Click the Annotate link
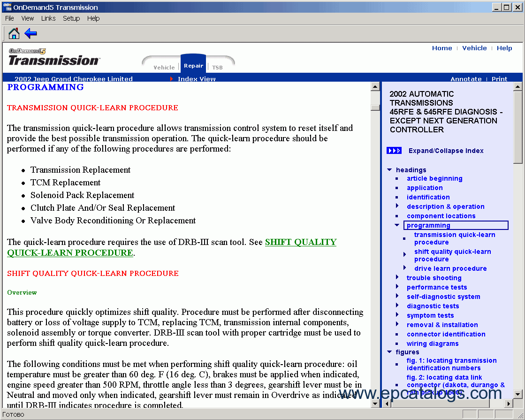This screenshot has width=525, height=420. (x=466, y=79)
